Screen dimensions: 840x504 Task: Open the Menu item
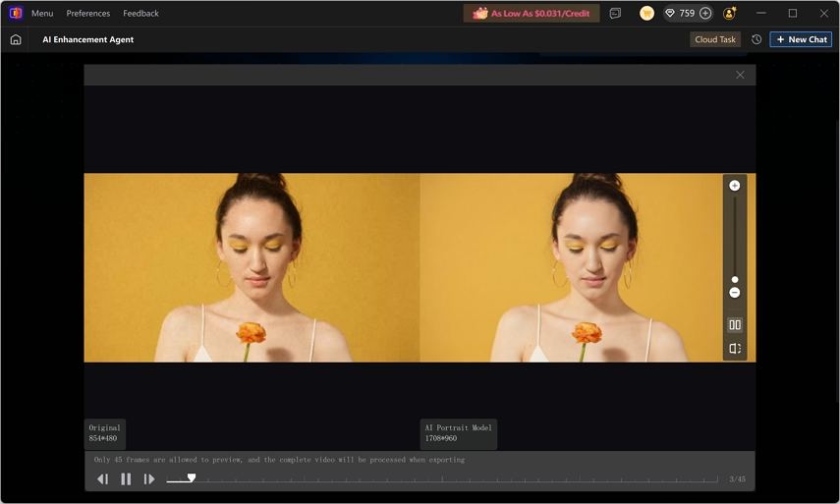[x=42, y=14]
